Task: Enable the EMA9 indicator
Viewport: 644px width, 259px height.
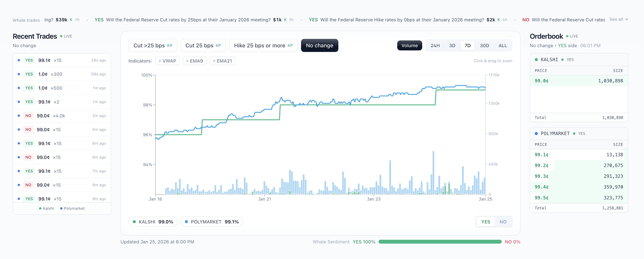Action: pyautogui.click(x=194, y=61)
